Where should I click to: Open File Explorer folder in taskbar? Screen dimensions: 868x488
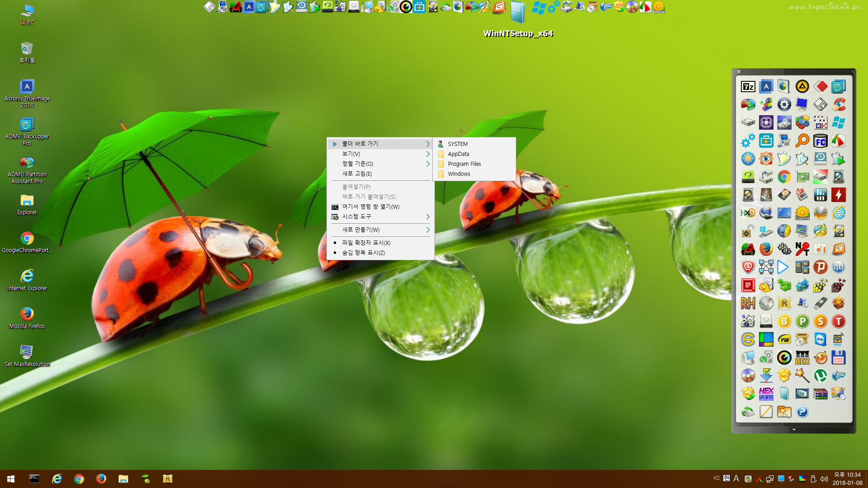(x=123, y=479)
